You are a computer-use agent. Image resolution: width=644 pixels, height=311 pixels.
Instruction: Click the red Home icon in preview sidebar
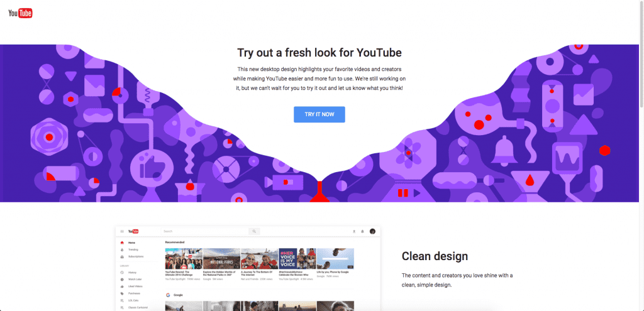pos(122,243)
